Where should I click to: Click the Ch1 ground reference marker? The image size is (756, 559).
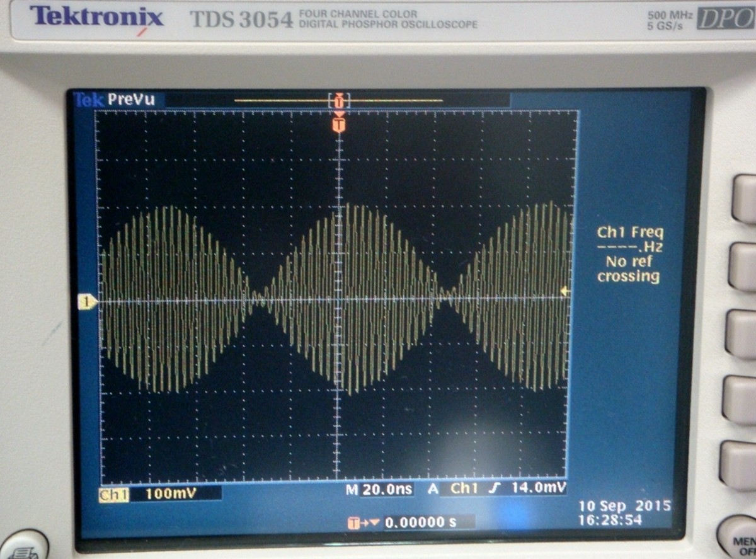[87, 303]
